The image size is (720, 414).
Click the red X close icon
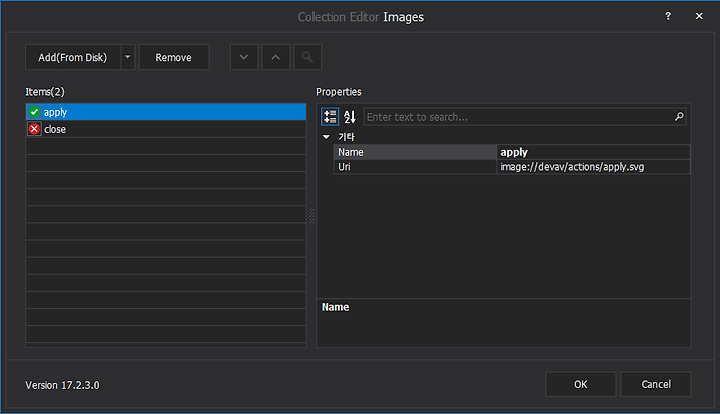pyautogui.click(x=34, y=129)
